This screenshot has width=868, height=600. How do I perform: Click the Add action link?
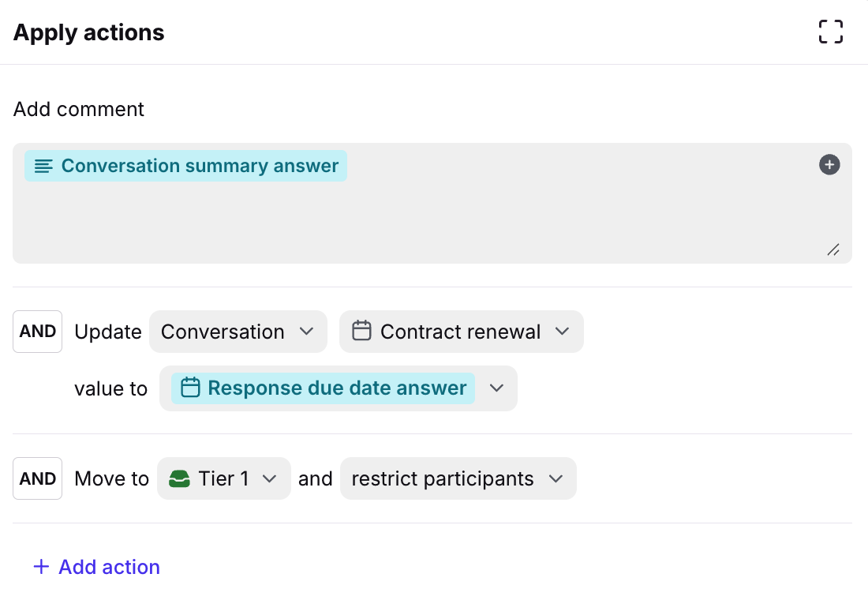[109, 567]
